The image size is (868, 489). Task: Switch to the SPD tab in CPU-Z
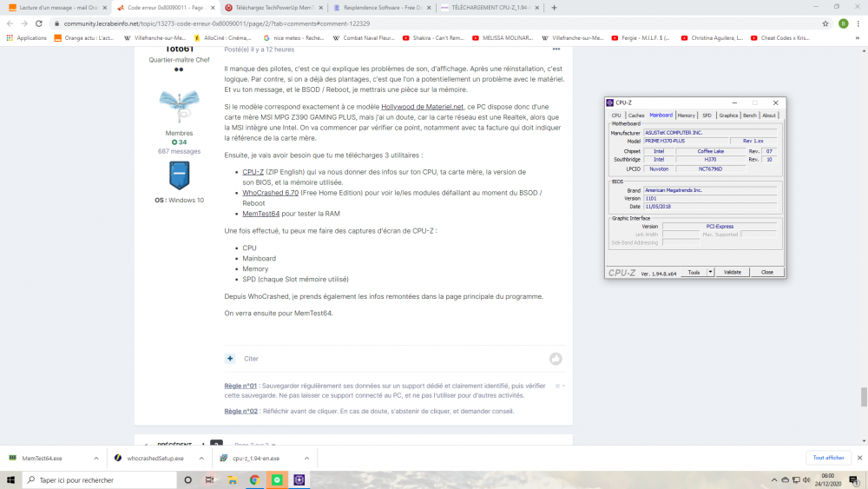pos(707,116)
